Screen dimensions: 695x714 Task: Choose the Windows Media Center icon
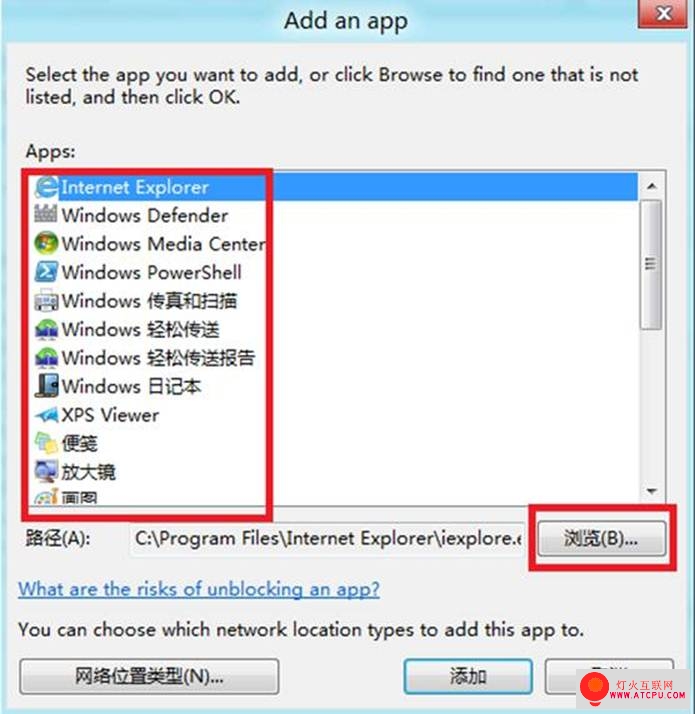click(46, 243)
